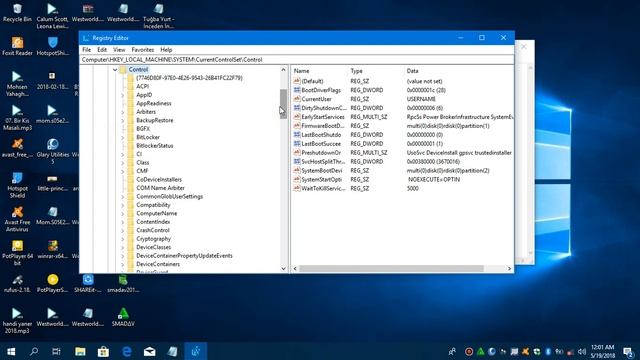
Task: Launch Avast Free Antivirus desktop shortcut
Action: pos(17,219)
